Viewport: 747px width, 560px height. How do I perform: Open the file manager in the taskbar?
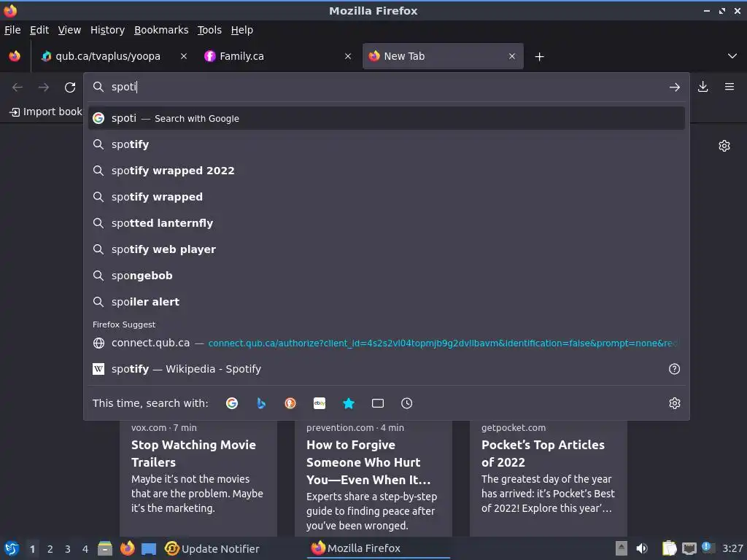(105, 548)
